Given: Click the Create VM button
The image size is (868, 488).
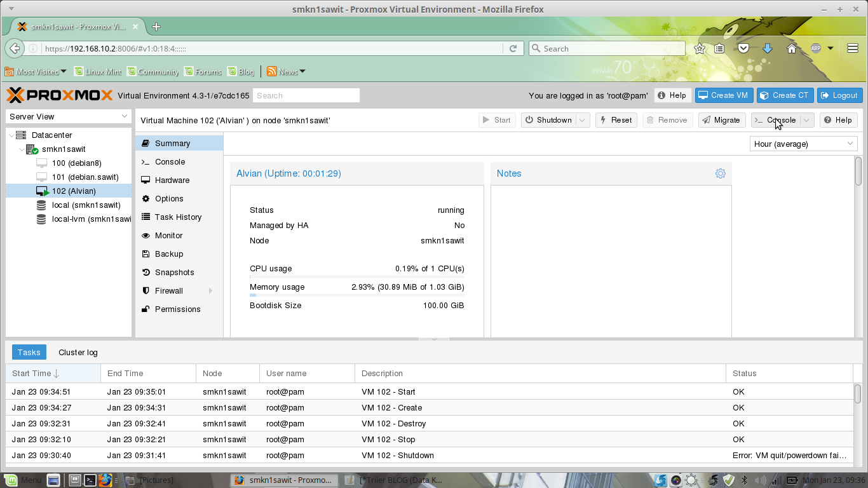Looking at the screenshot, I should [x=724, y=95].
